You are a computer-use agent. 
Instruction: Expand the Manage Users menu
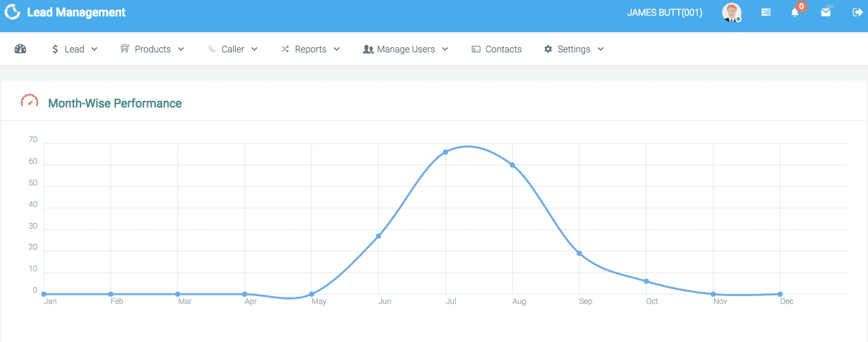pos(406,49)
